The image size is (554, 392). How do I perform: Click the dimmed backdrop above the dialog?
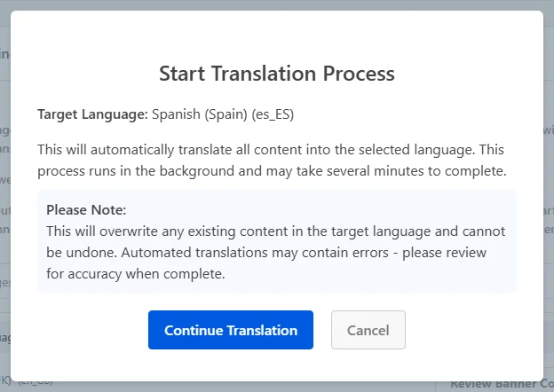[277, 5]
